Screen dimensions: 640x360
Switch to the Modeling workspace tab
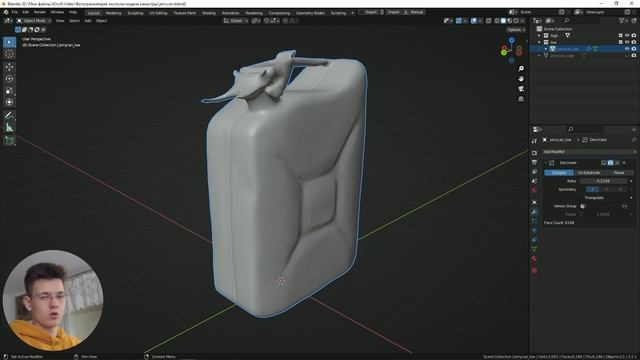113,13
